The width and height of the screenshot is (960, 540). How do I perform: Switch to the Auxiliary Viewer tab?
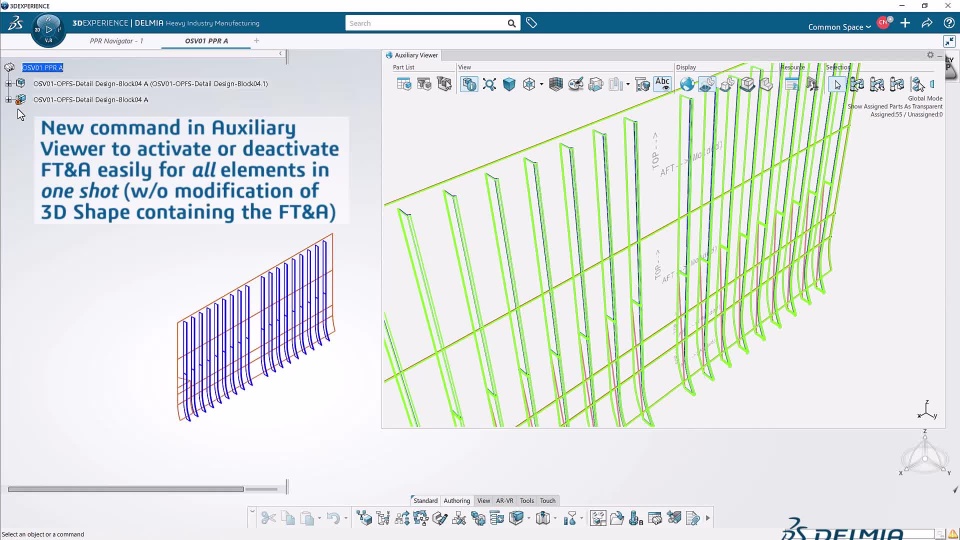(411, 55)
